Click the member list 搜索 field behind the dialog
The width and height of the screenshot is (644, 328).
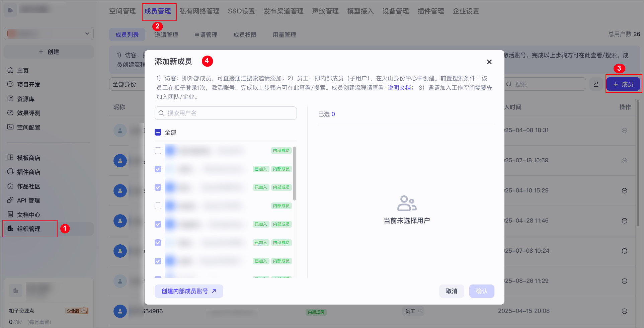544,84
